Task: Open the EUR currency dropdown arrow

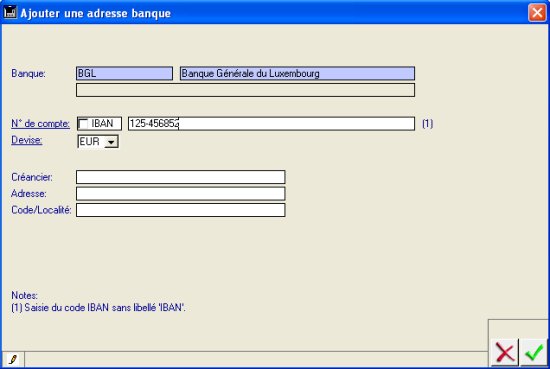Action: pos(111,142)
